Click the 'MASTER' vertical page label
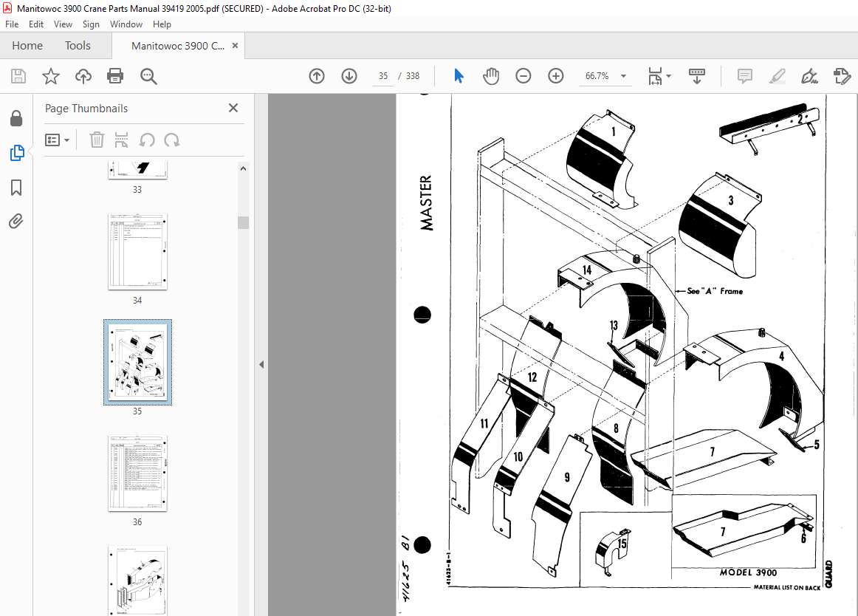The width and height of the screenshot is (858, 616). tap(426, 202)
